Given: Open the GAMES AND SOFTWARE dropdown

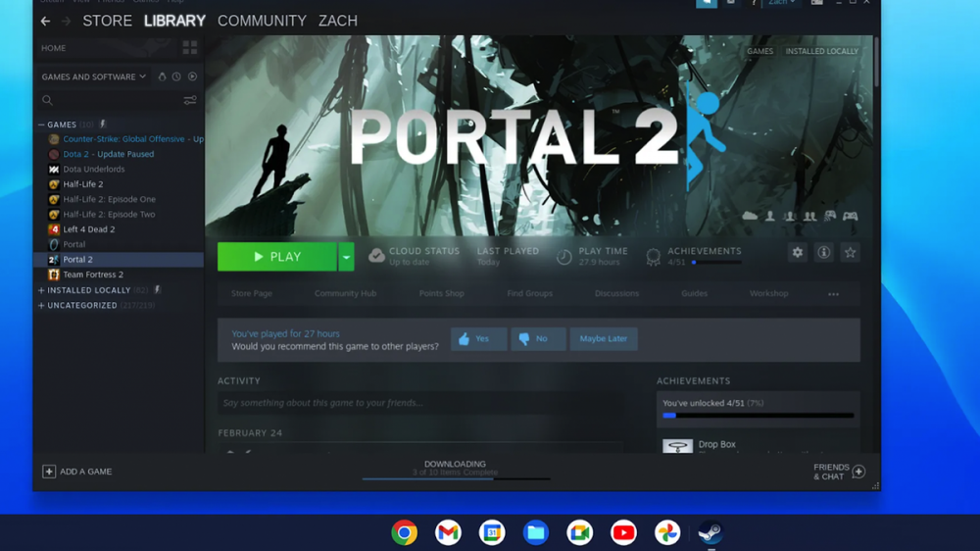Looking at the screenshot, I should point(94,76).
